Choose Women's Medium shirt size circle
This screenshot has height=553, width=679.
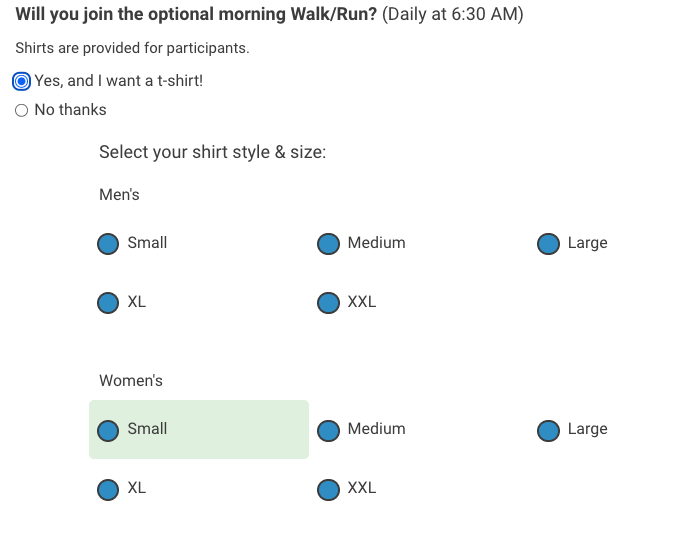coord(328,430)
